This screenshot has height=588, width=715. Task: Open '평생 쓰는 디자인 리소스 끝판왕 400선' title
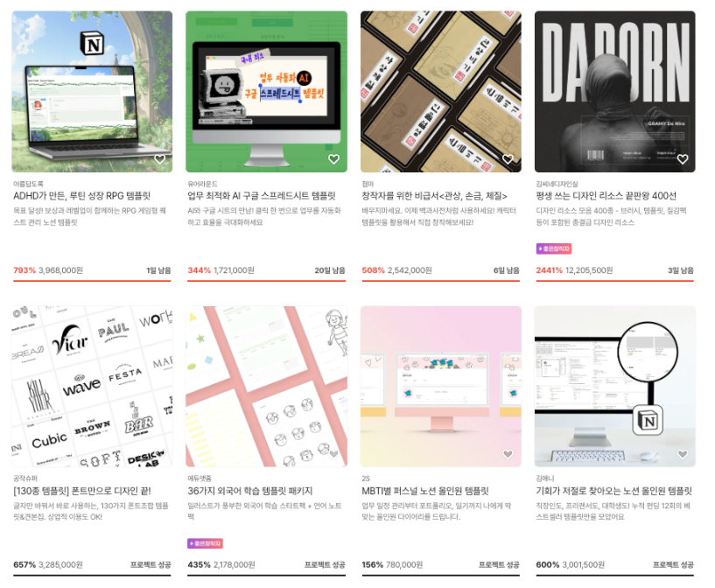606,196
